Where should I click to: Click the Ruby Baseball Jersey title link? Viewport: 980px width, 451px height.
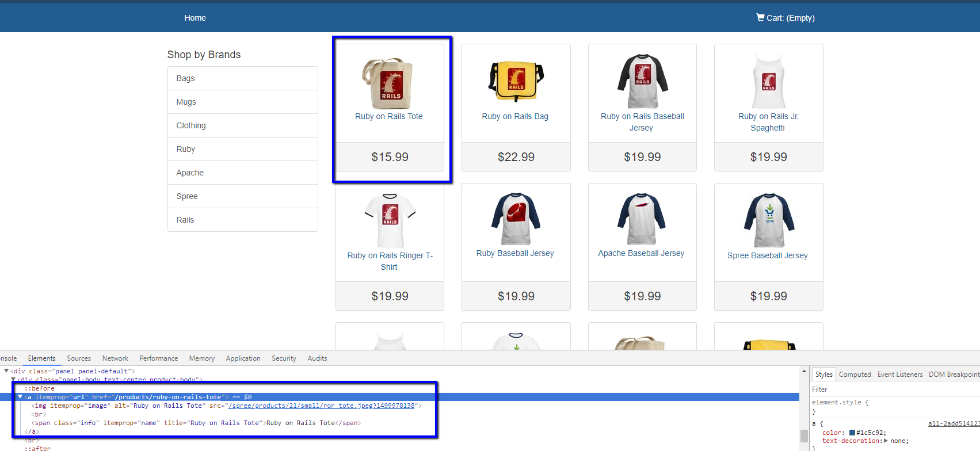(515, 253)
